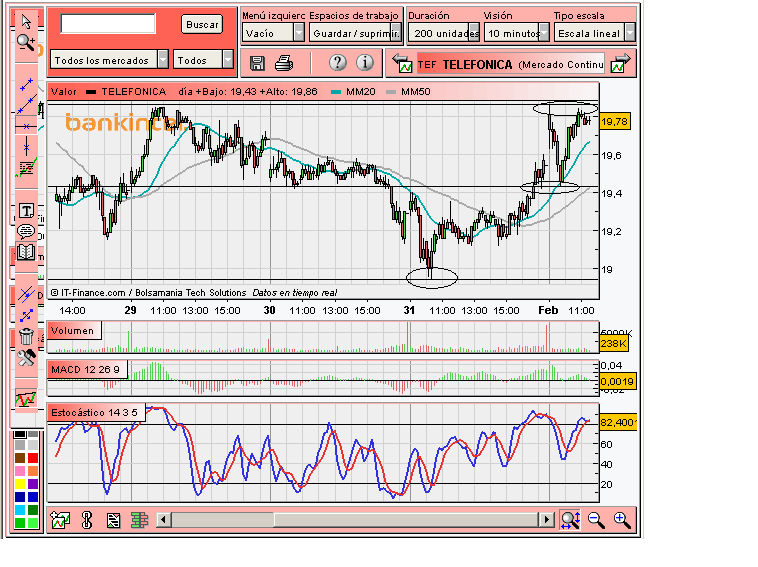Select the magnifier zoom tool in left toolbar
This screenshot has height=567, width=758.
[x=26, y=43]
